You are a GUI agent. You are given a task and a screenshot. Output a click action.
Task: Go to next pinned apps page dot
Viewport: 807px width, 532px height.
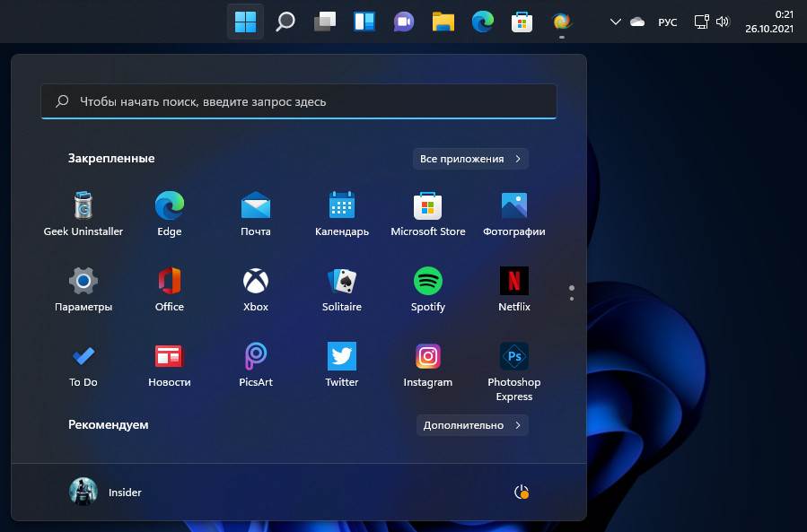[x=572, y=299]
